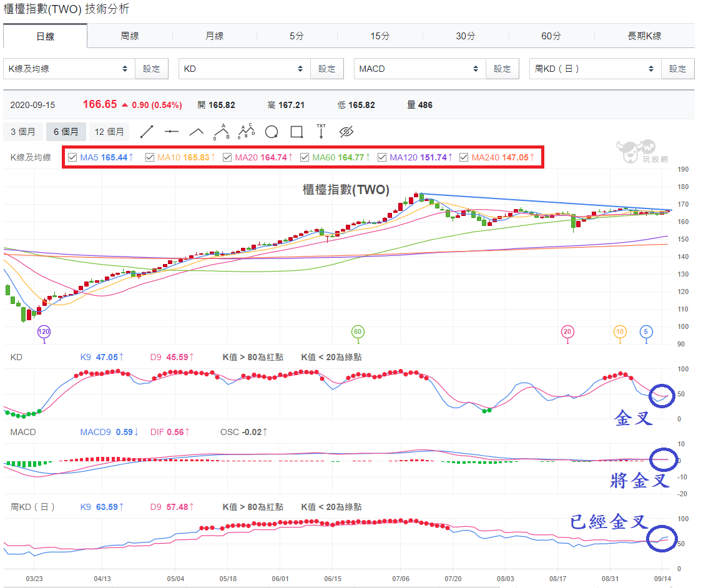Click the green 60 MA marker
The image size is (701, 588).
pos(358,332)
